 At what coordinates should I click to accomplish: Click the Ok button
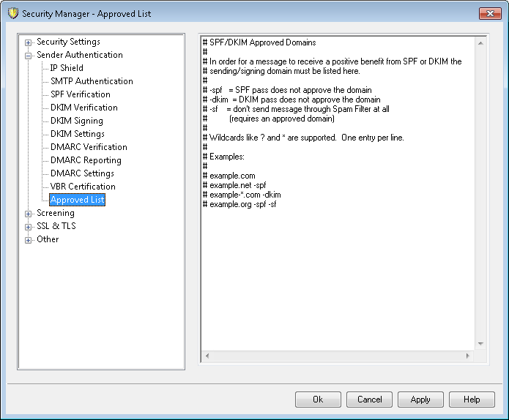318,400
